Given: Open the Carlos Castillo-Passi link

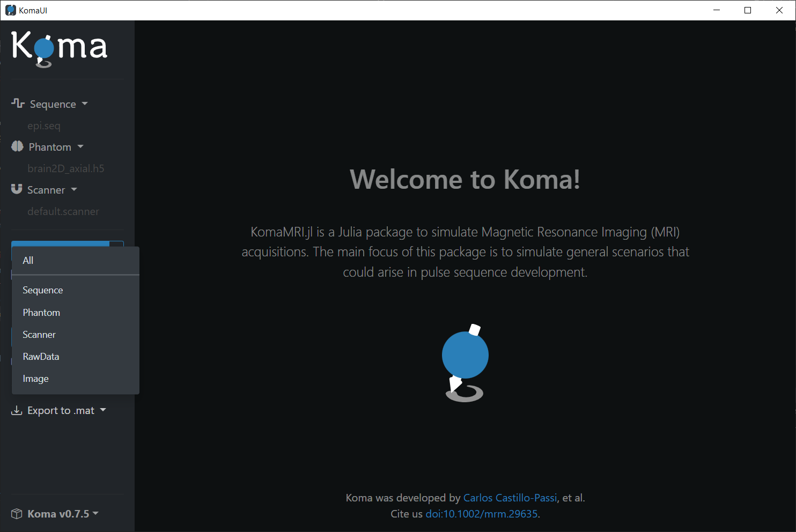Looking at the screenshot, I should [510, 498].
